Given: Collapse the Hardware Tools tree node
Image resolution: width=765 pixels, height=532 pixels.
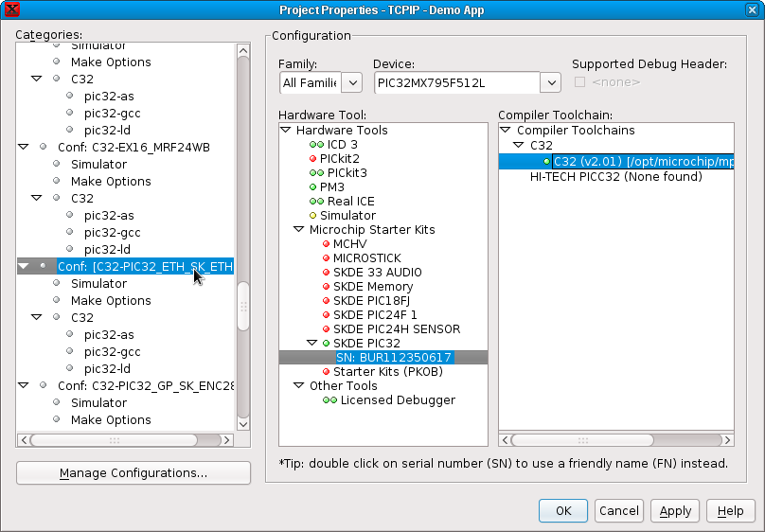Looking at the screenshot, I should tap(286, 131).
